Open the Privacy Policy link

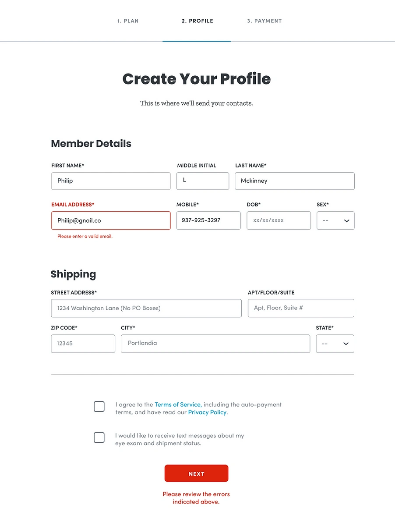(x=207, y=412)
